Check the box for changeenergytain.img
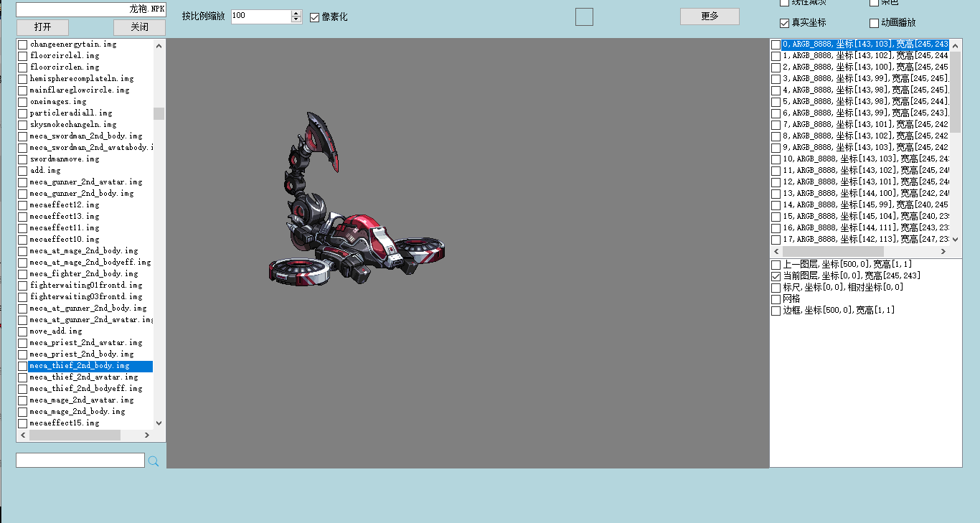 coord(23,44)
